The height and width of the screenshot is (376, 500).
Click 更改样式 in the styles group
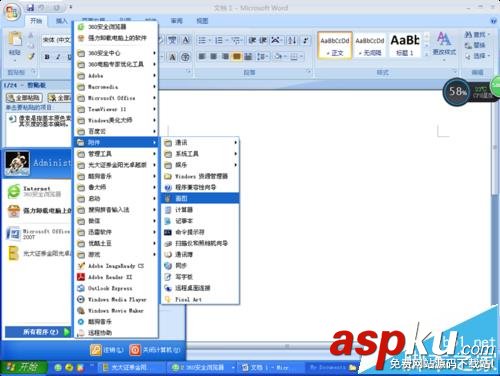tap(444, 44)
